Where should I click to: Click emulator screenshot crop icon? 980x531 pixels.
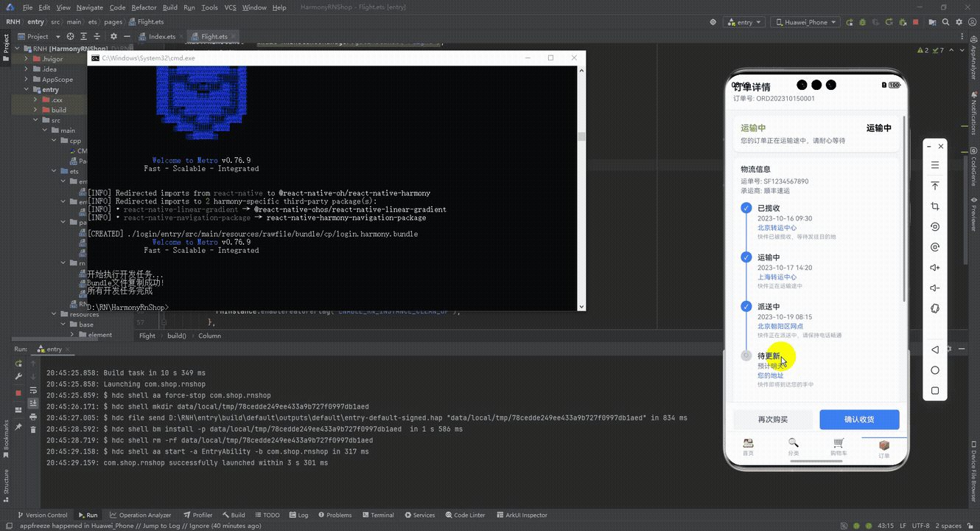coord(935,206)
